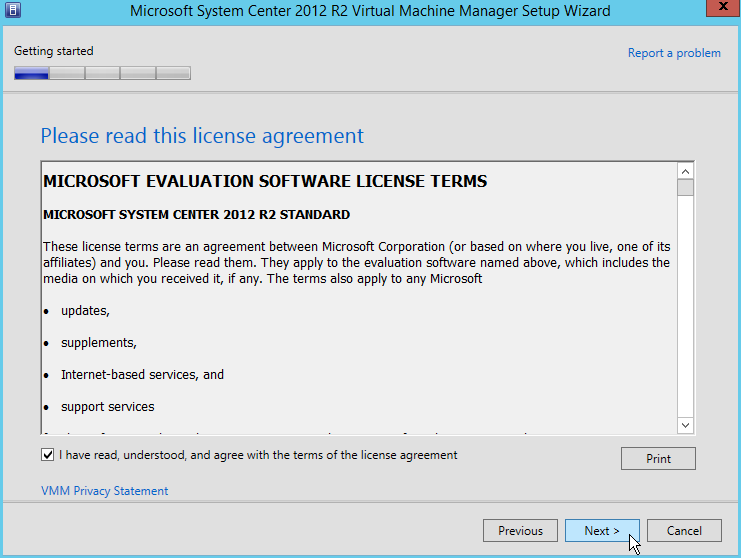Viewport: 741px width, 558px height.
Task: Click the second segment of the progress bar
Action: 67,73
